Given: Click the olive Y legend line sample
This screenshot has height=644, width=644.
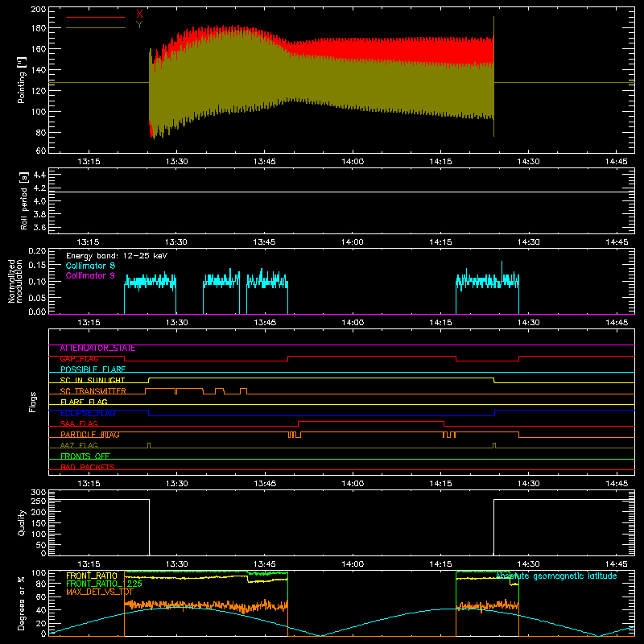Looking at the screenshot, I should point(96,28).
